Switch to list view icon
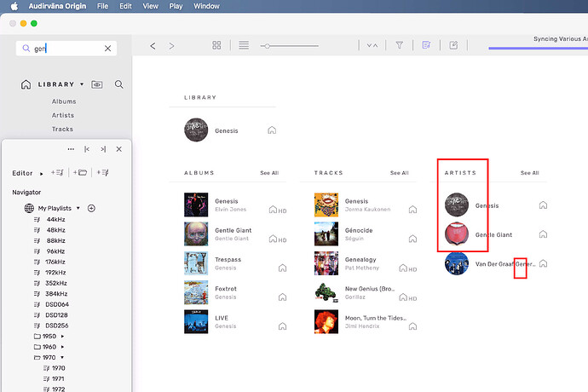 coord(244,45)
